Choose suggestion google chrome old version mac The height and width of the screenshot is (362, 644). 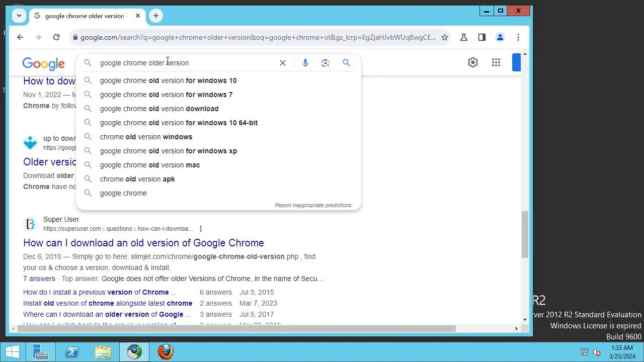[x=218, y=165]
